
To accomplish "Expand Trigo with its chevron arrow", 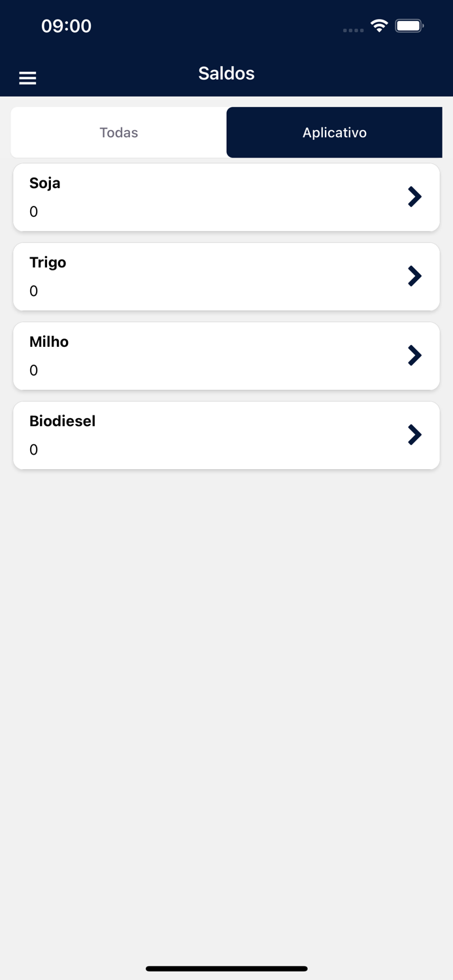I will click(x=414, y=276).
